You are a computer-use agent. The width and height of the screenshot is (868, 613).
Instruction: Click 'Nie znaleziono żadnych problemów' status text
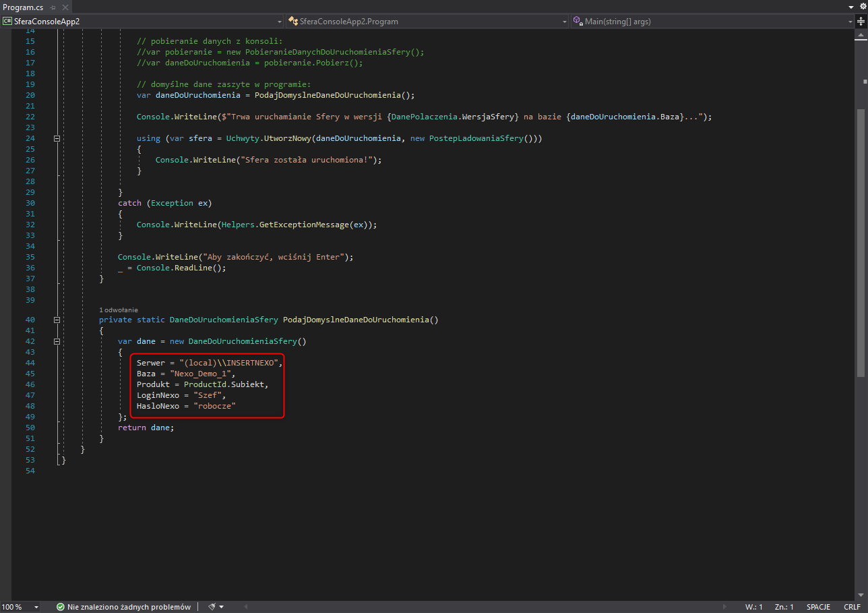(129, 607)
